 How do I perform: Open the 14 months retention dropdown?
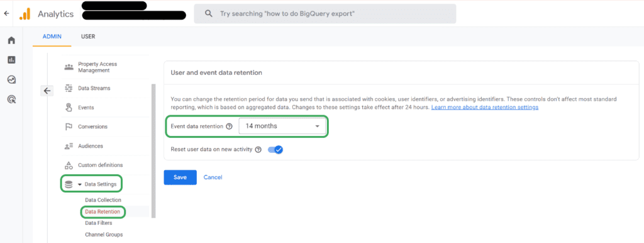(282, 127)
